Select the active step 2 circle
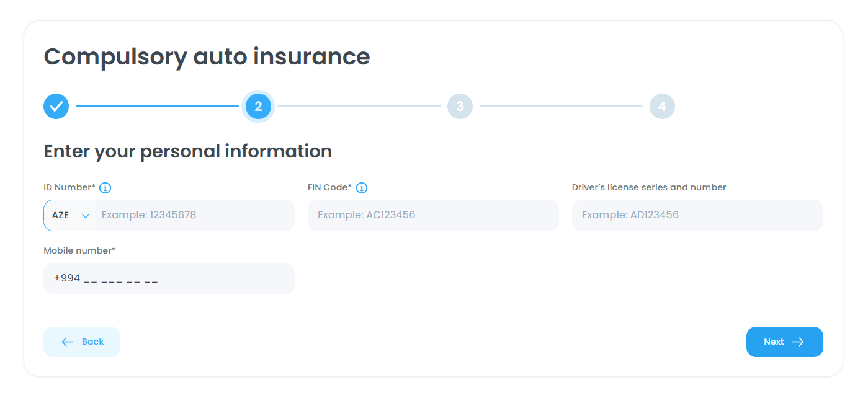This screenshot has height=398, width=868. point(258,107)
